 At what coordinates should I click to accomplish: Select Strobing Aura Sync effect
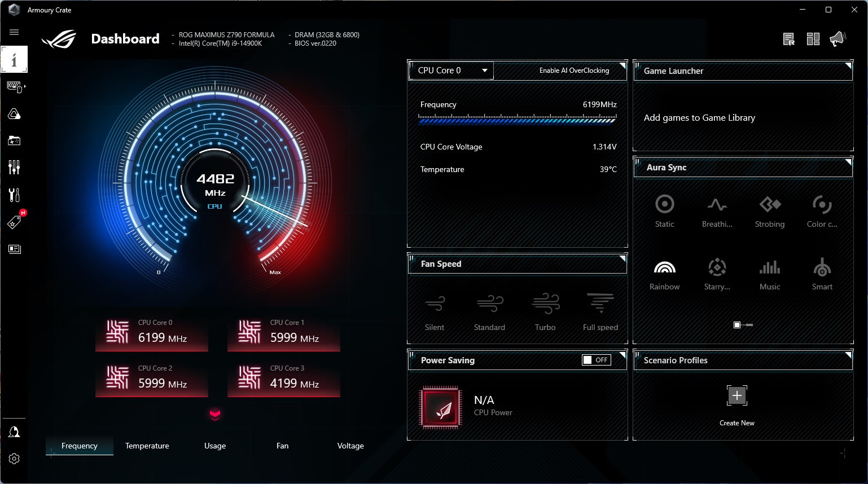click(x=770, y=212)
